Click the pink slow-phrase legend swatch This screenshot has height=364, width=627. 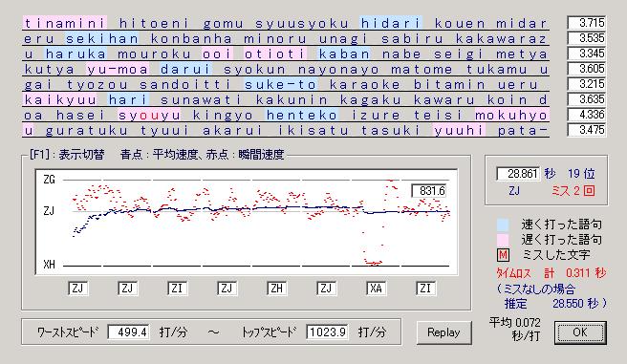tap(503, 240)
